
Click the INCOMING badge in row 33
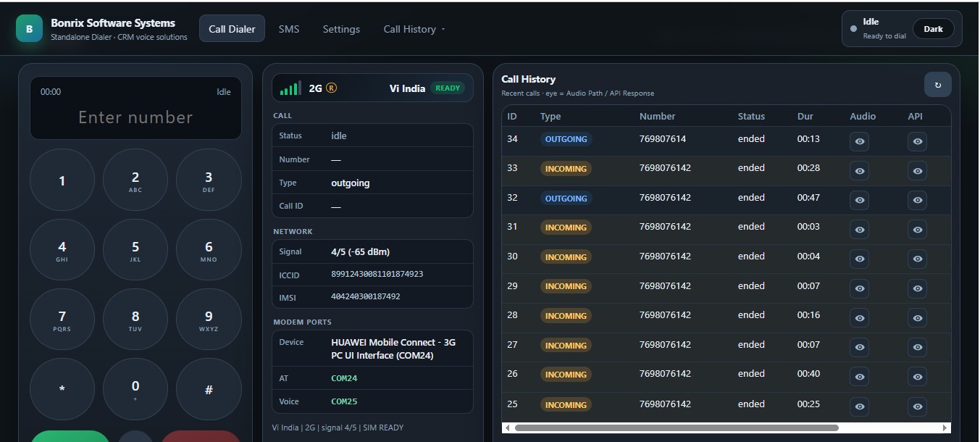566,168
